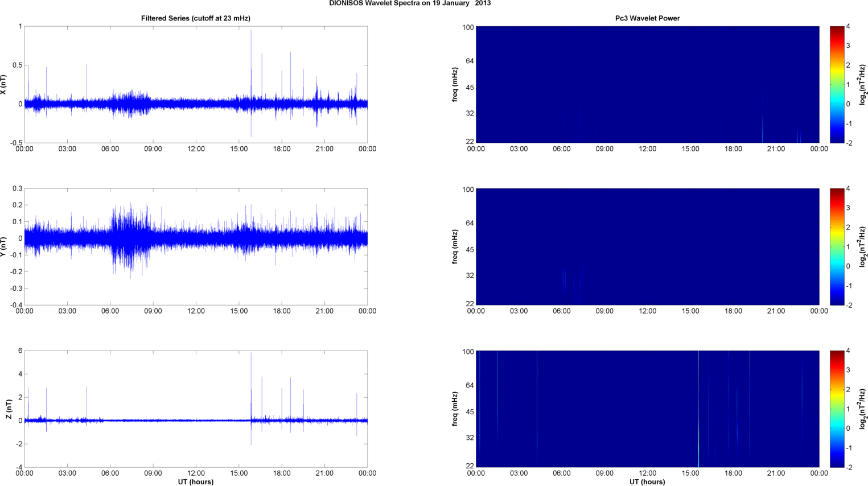Click the 0 value on Z spectrogram colorbar
Viewport: 868px width, 486px height.
[x=848, y=429]
